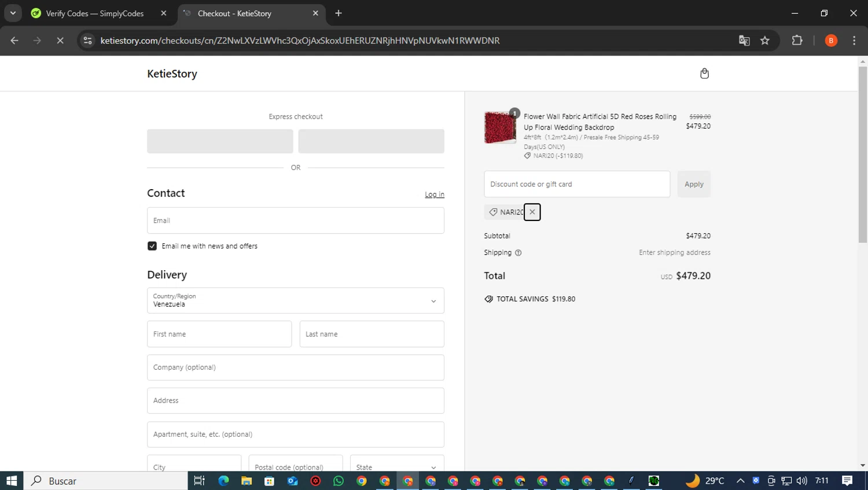Go back to the previous page
This screenshot has width=868, height=490.
click(14, 40)
